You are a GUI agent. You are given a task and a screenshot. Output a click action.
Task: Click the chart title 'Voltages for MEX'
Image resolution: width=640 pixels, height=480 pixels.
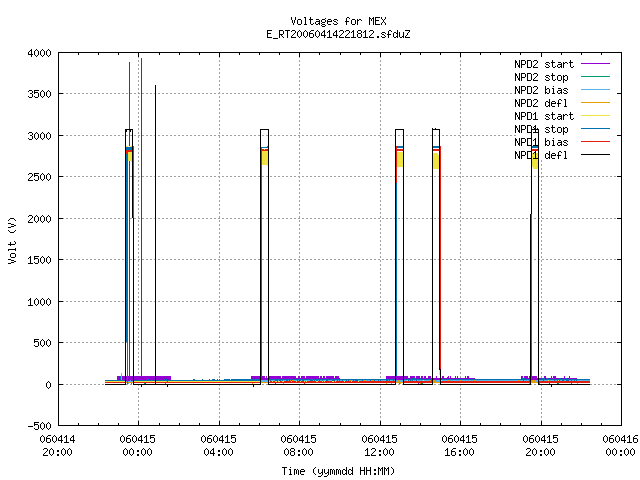pyautogui.click(x=338, y=21)
